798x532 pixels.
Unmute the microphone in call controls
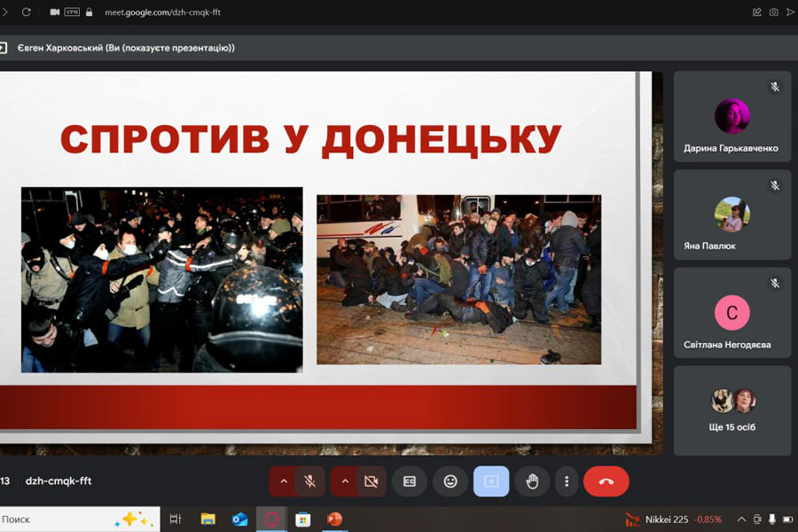click(x=310, y=481)
